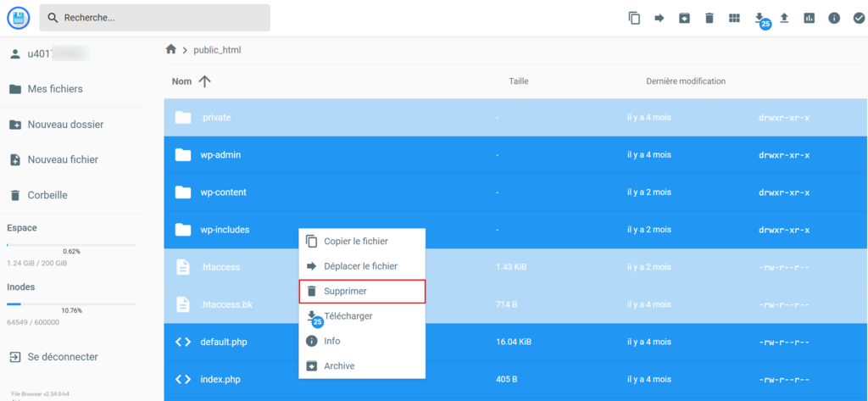The width and height of the screenshot is (868, 401).
Task: Click the Espace usage progress bar
Action: [x=71, y=244]
